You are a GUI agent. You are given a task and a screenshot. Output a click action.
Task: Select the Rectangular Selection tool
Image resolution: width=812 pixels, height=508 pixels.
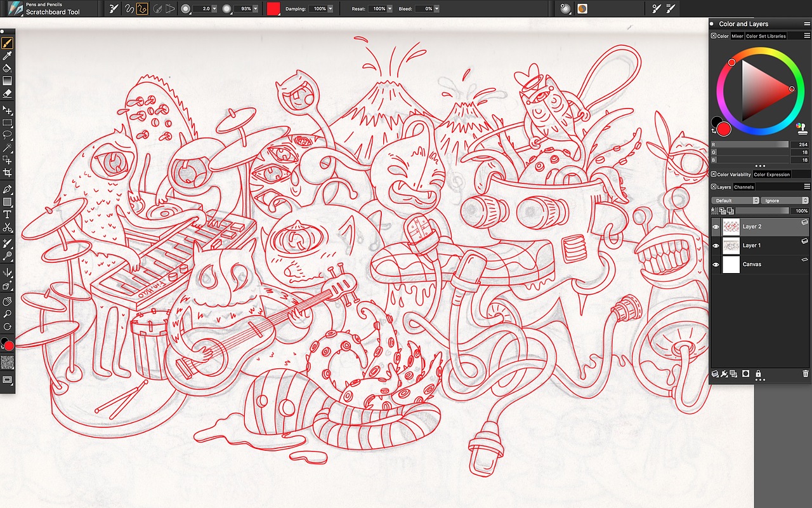(x=8, y=123)
